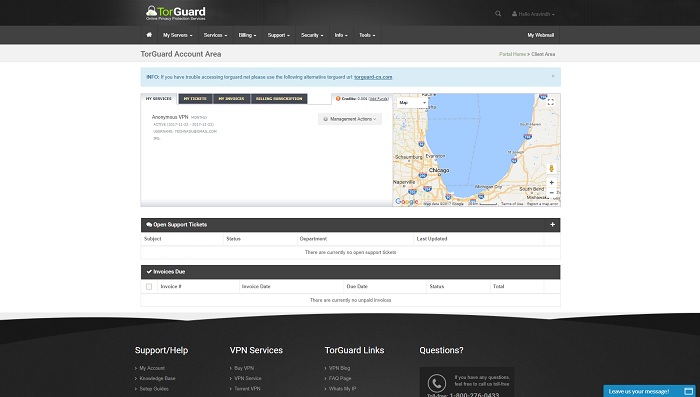This screenshot has height=397, width=700.
Task: Click the map Terms of Use link
Action: pos(512,204)
